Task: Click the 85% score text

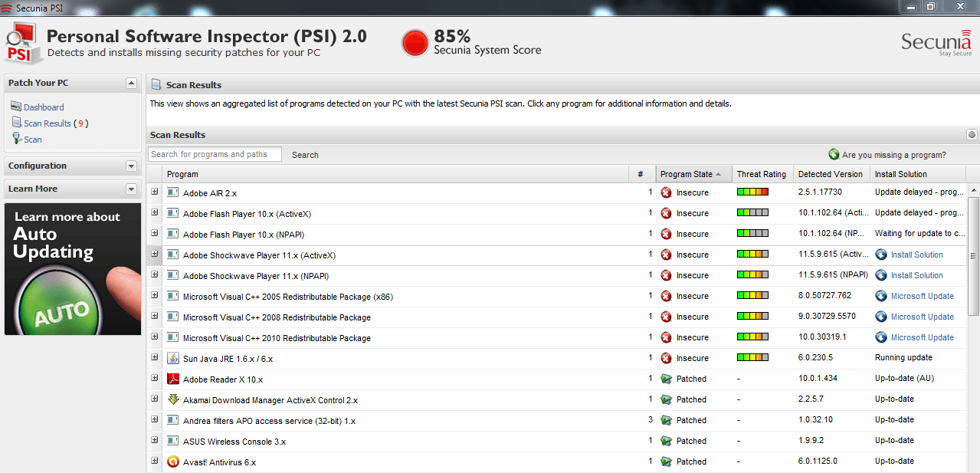Action: click(452, 36)
